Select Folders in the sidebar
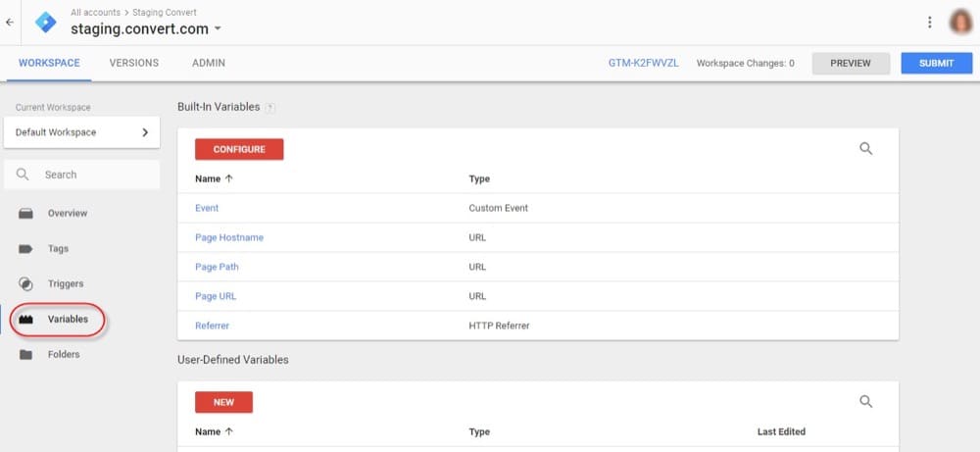 (x=63, y=355)
